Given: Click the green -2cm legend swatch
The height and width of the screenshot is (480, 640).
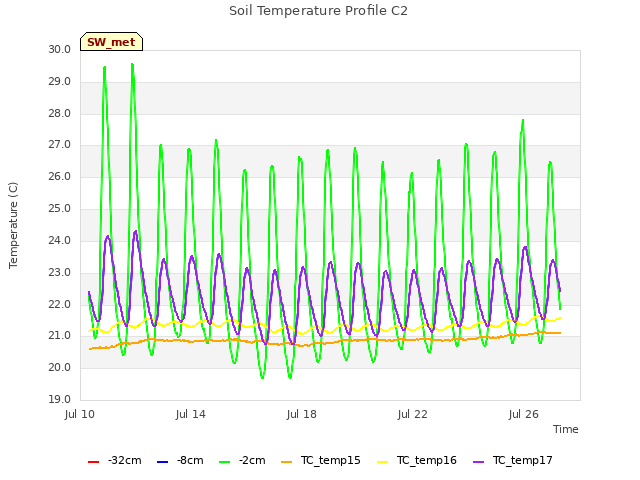Looking at the screenshot, I should [x=224, y=462].
